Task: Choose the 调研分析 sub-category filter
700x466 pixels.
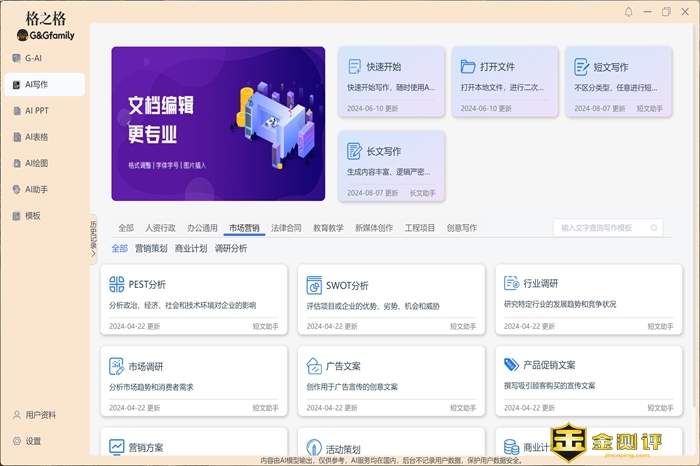Action: pos(231,248)
